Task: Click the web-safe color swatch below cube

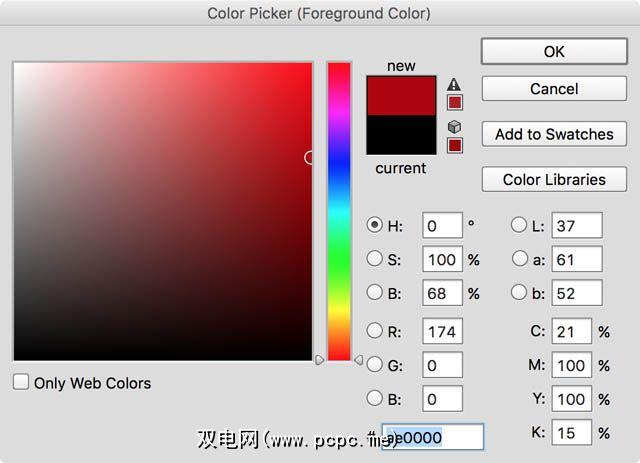Action: (454, 145)
